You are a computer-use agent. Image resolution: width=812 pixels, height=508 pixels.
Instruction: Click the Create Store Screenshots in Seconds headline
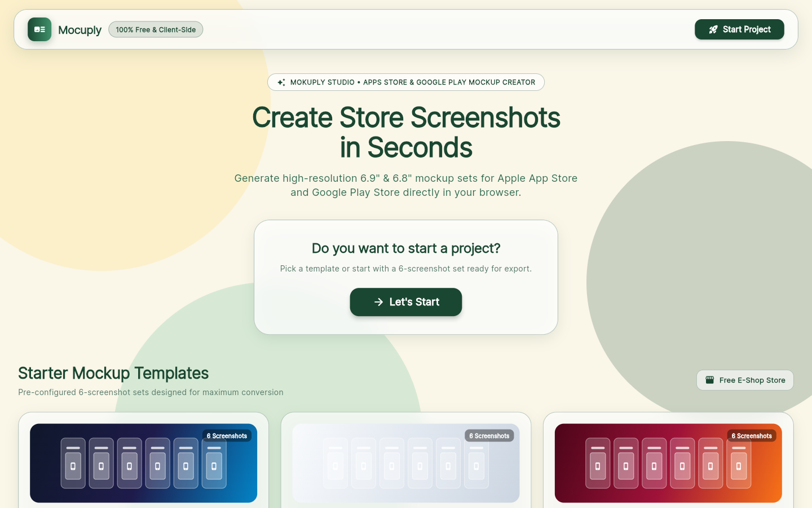click(x=406, y=133)
